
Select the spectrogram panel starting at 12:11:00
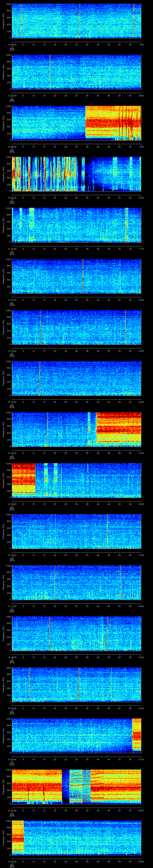coord(76,276)
